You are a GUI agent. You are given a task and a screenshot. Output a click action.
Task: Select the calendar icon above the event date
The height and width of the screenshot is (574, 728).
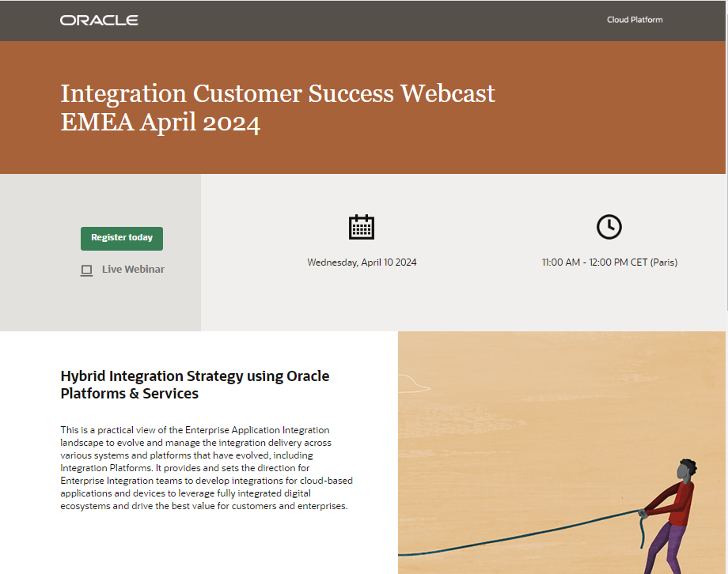click(x=362, y=227)
